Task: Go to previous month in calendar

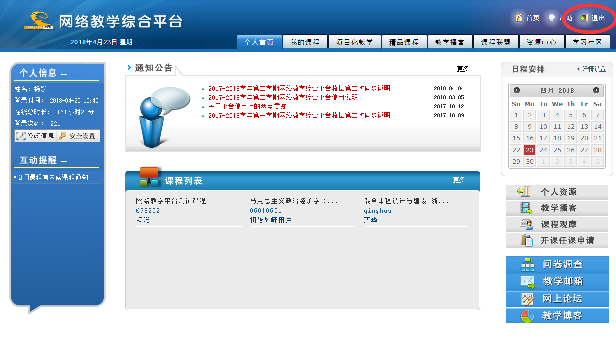Action: (517, 90)
